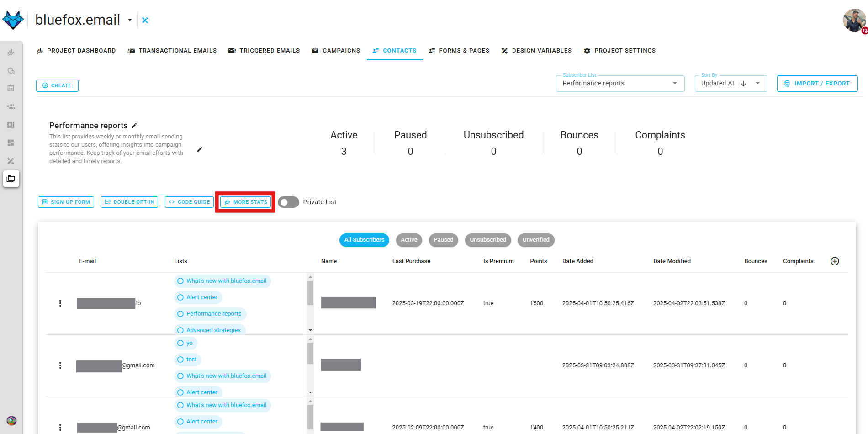Open the Sign-Up Form button
868x434 pixels.
tap(66, 202)
